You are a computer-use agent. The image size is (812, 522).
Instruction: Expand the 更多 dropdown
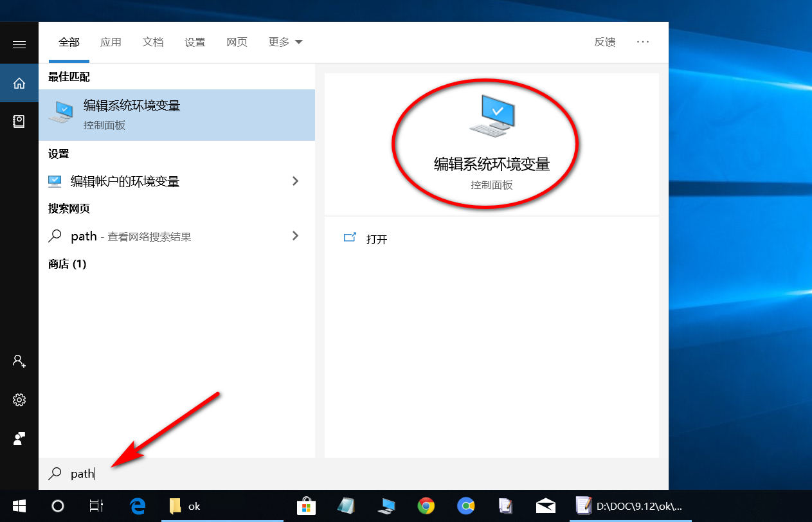pos(285,42)
